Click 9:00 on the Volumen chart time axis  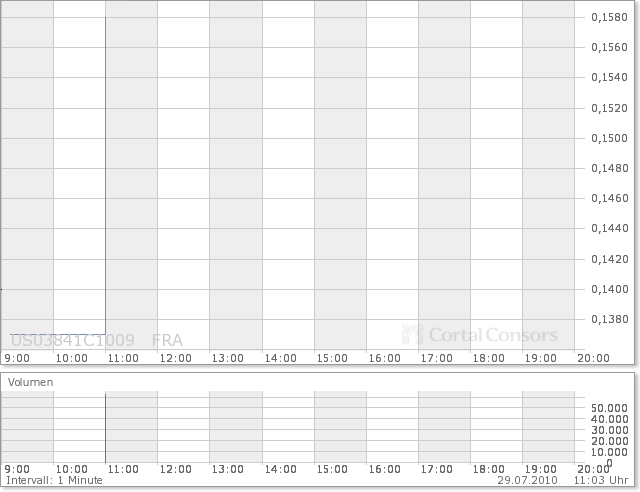click(x=17, y=469)
